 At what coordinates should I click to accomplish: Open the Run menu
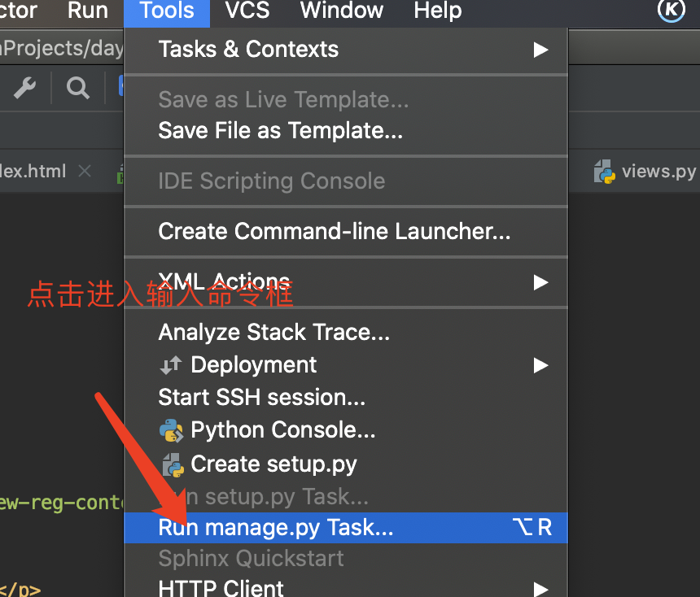pos(88,11)
